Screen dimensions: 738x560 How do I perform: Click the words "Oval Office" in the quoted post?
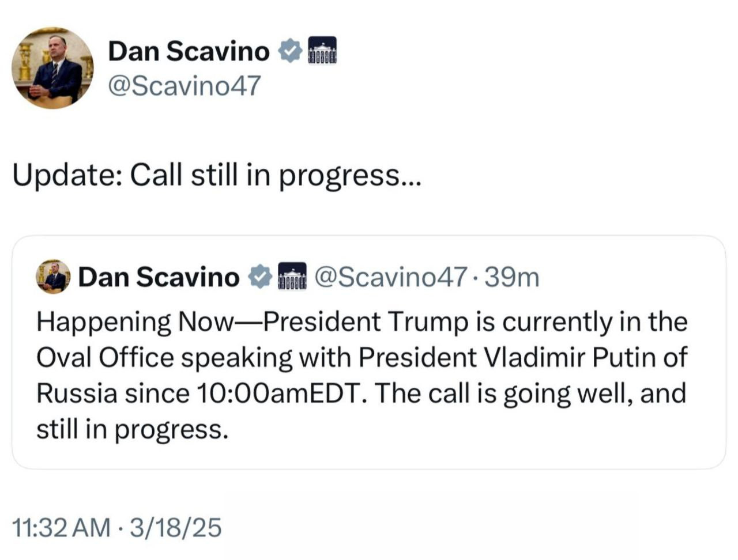(x=105, y=357)
